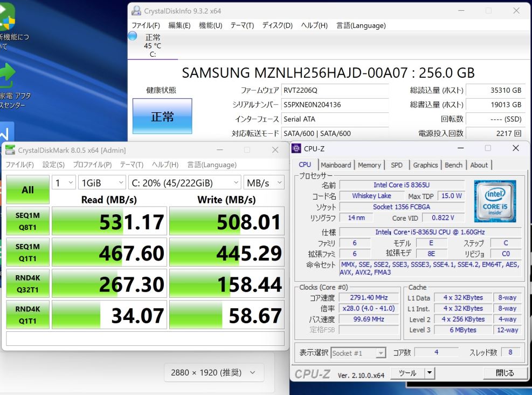Viewport: 532px width, 395px height.
Task: Click the 58.67 random write result
Action: point(226,315)
